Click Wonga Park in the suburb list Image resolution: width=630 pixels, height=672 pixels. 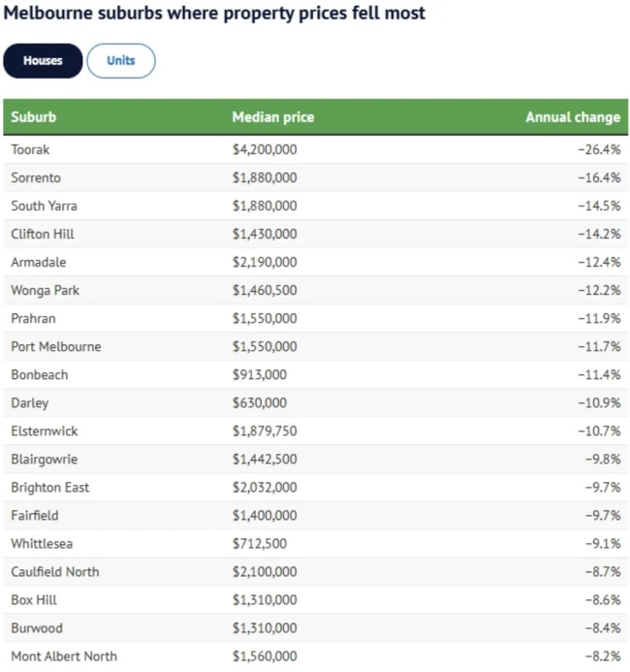pos(45,290)
